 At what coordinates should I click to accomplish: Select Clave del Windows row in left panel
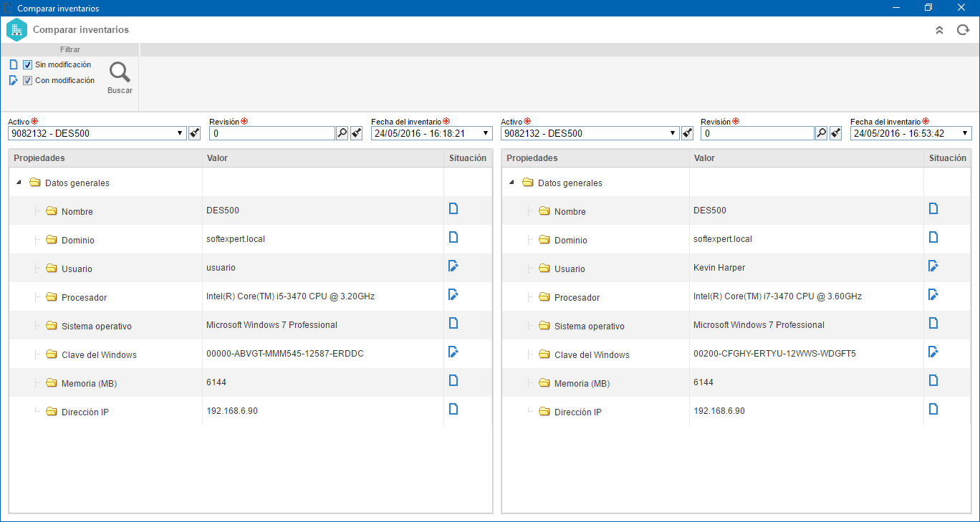(x=250, y=354)
